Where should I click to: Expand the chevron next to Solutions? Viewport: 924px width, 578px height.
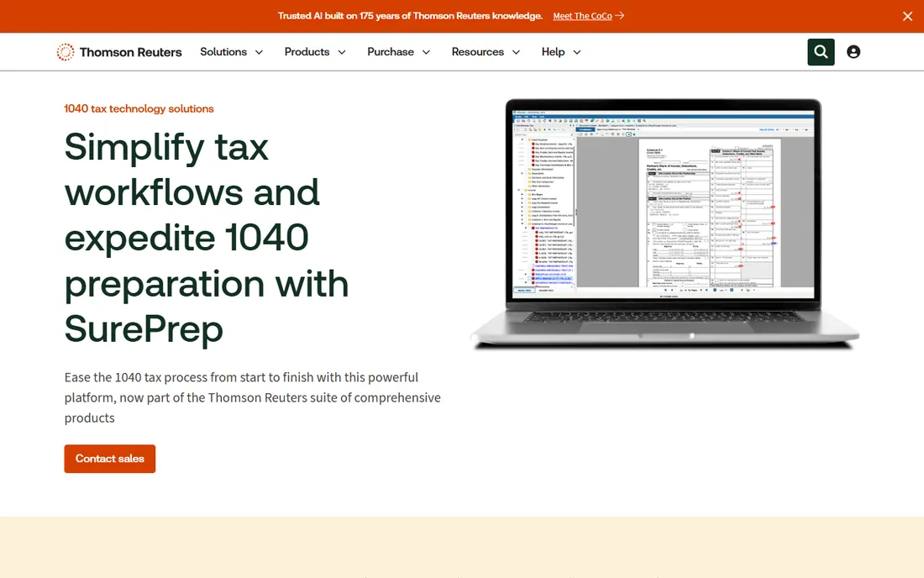259,52
